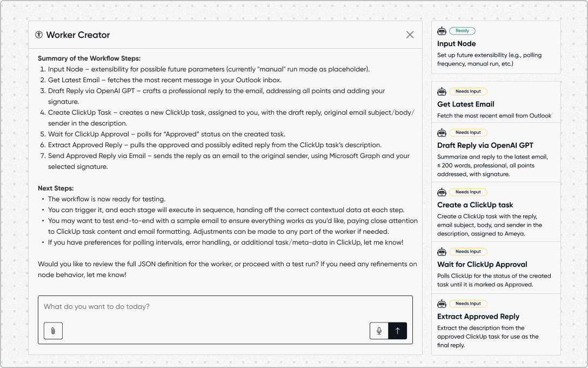Select the Extract Approved Reply card
Screen dimensions: 588x368
coord(496,324)
